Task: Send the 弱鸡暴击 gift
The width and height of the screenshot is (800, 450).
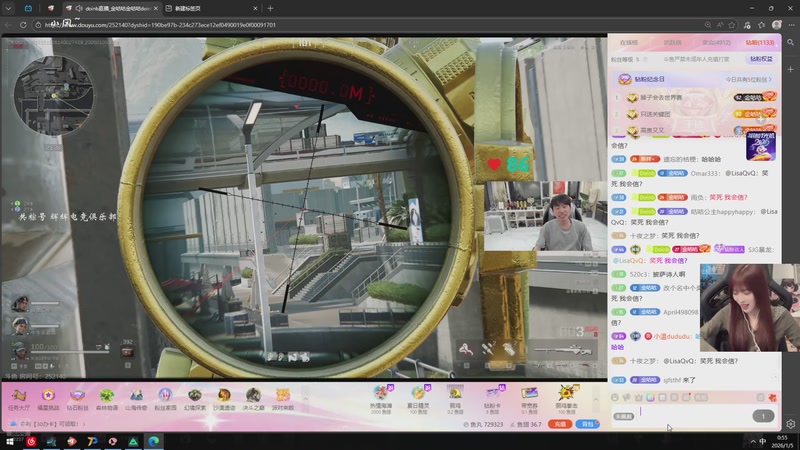Action: click(566, 399)
